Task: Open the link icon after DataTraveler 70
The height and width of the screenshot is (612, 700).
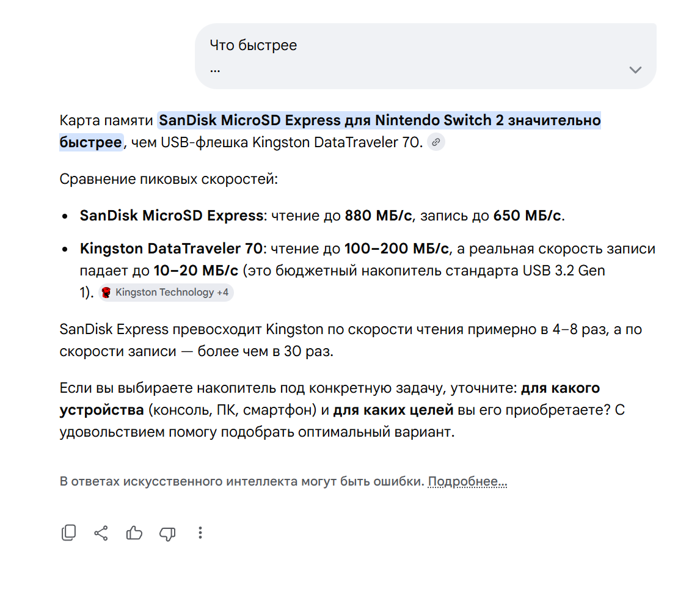Action: click(x=436, y=142)
